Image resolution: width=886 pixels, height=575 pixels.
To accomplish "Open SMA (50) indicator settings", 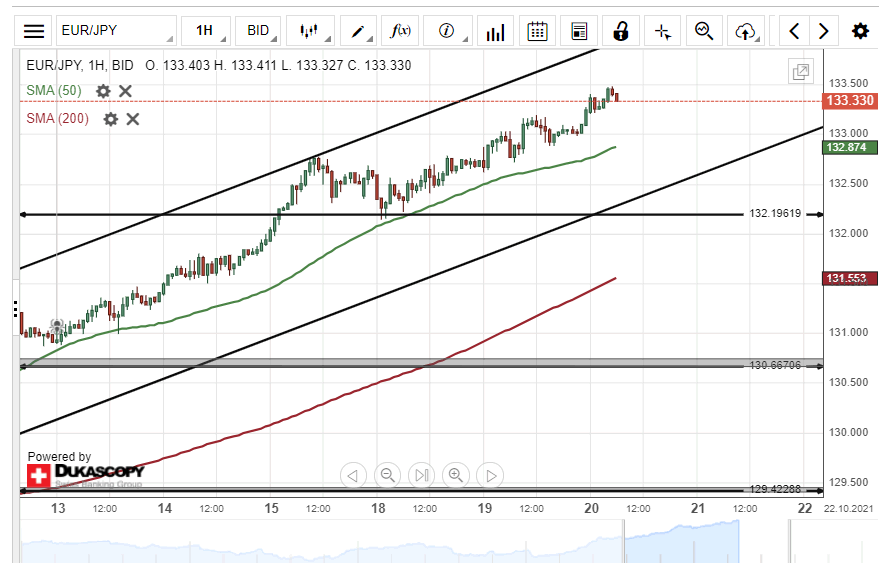I will pos(103,91).
